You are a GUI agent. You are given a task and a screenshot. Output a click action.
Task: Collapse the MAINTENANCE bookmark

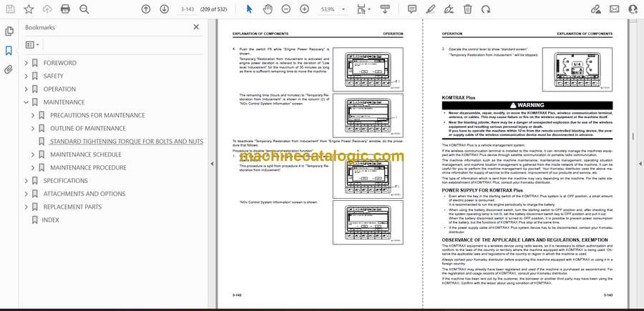(26, 102)
